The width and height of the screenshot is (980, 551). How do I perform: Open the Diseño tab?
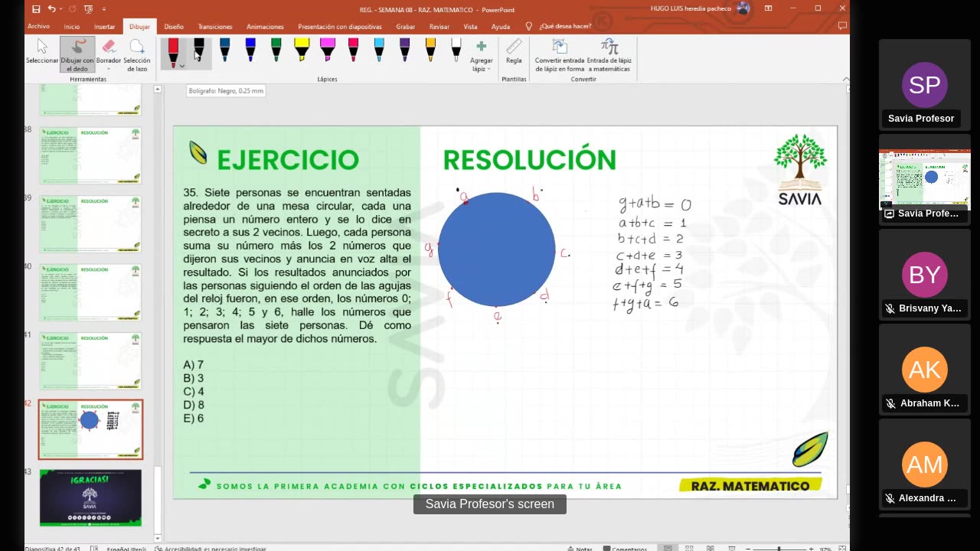(x=174, y=26)
